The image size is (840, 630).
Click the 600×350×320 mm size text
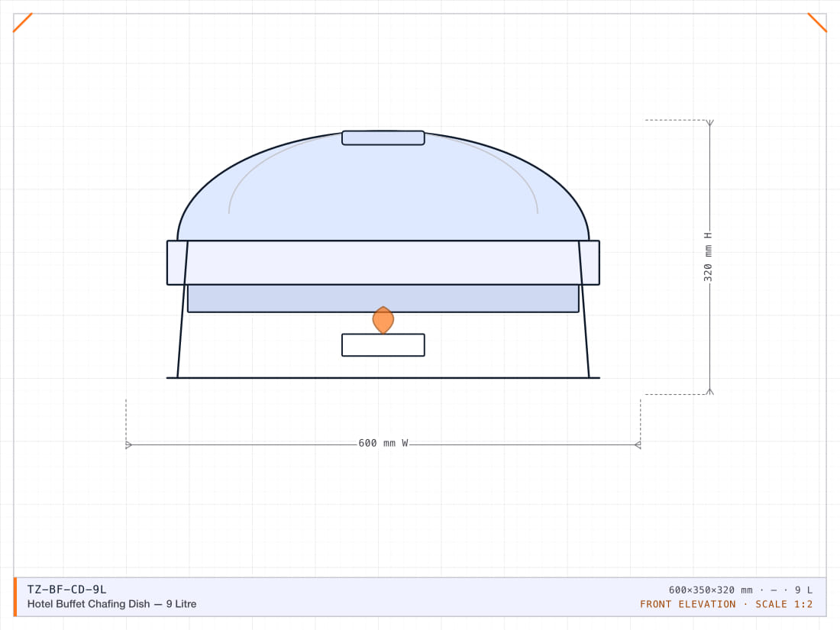(710, 590)
